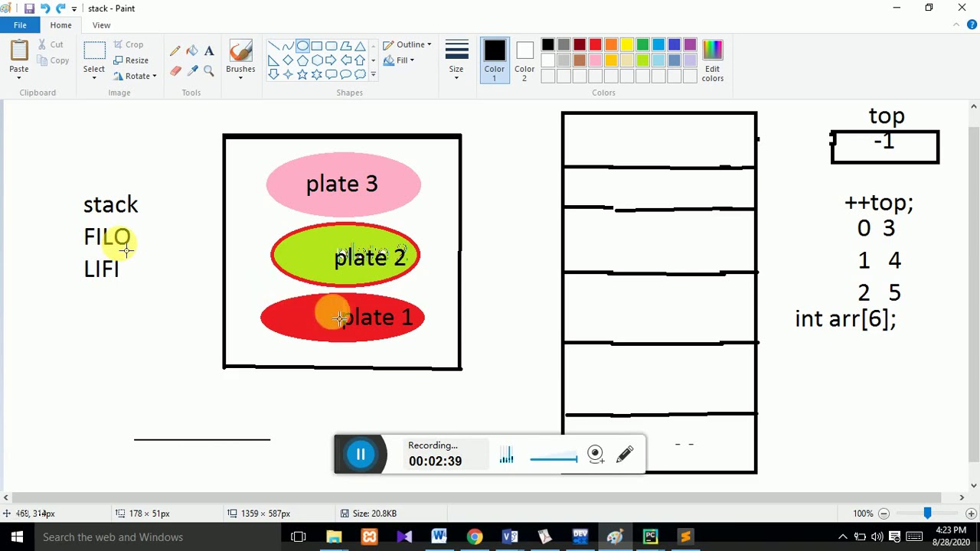The image size is (980, 551).
Task: Select the Color picker eyedropper tool
Action: [192, 71]
